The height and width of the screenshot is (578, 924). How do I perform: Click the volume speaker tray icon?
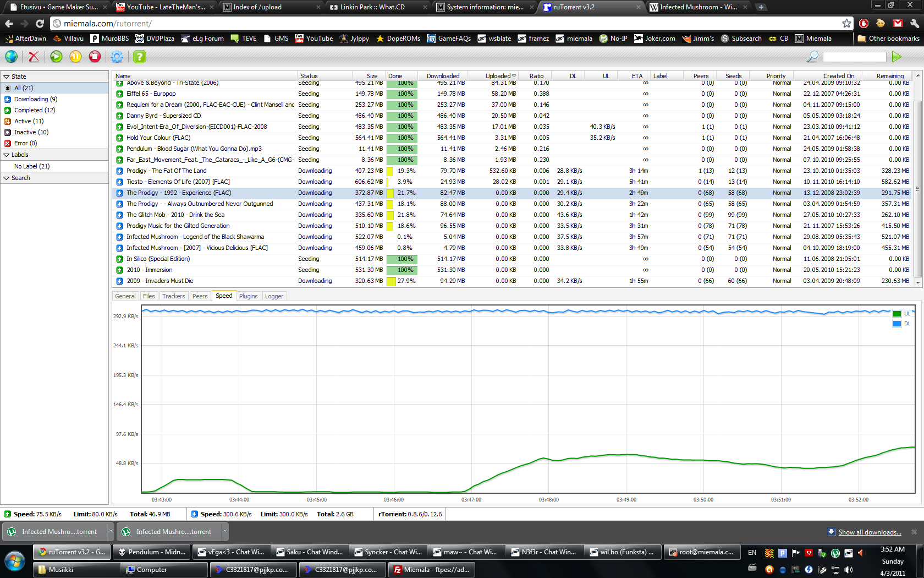849,570
